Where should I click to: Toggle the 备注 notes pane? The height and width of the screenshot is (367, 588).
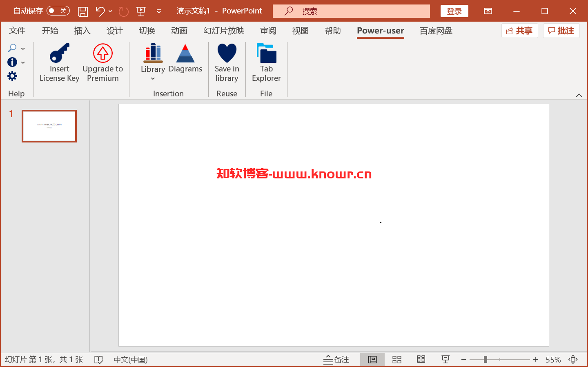pyautogui.click(x=336, y=360)
